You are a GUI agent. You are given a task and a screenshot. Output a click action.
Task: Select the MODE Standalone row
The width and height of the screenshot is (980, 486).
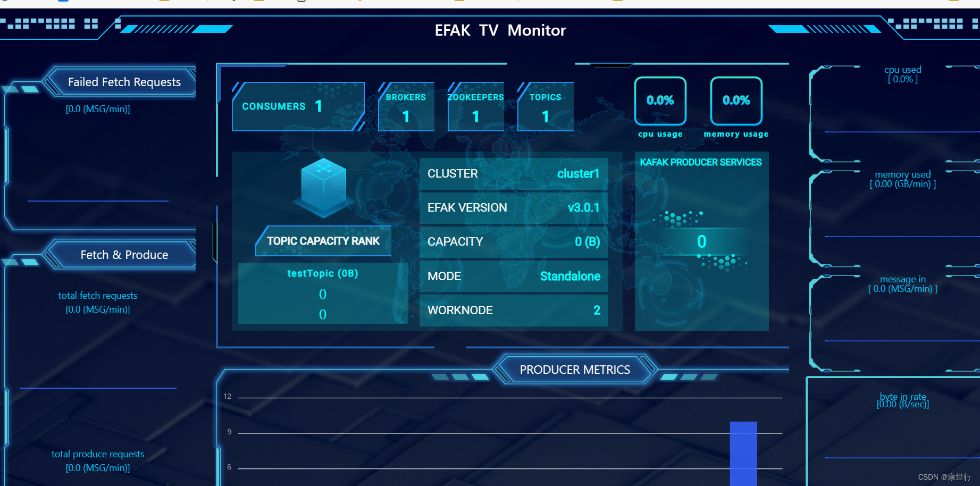[514, 276]
